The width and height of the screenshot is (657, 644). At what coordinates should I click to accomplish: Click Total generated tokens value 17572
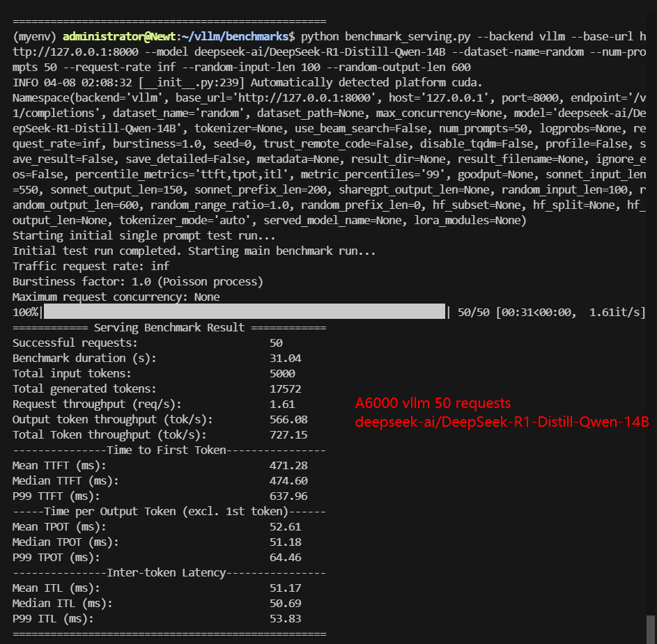[x=286, y=389]
